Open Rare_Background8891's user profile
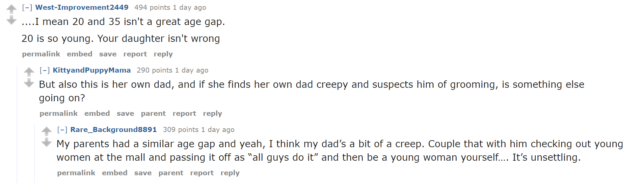 tap(113, 130)
